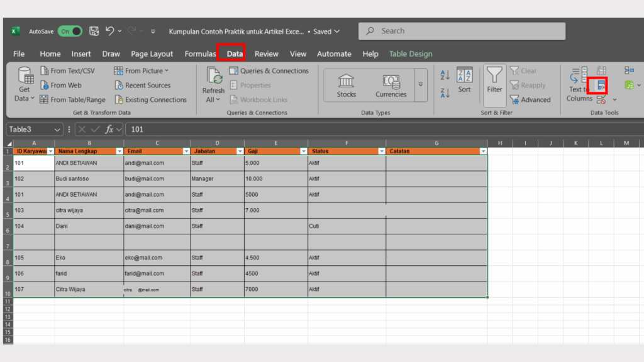This screenshot has width=644, height=362.
Task: Open the Remove Duplicates tool
Action: click(x=596, y=85)
